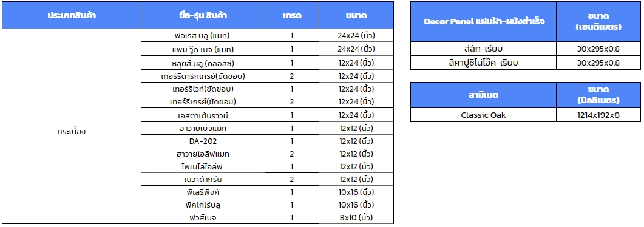Click the ชื่อ-รุ่น สินค้า column header
Image resolution: width=644 pixels, height=227 pixels.
[203, 15]
